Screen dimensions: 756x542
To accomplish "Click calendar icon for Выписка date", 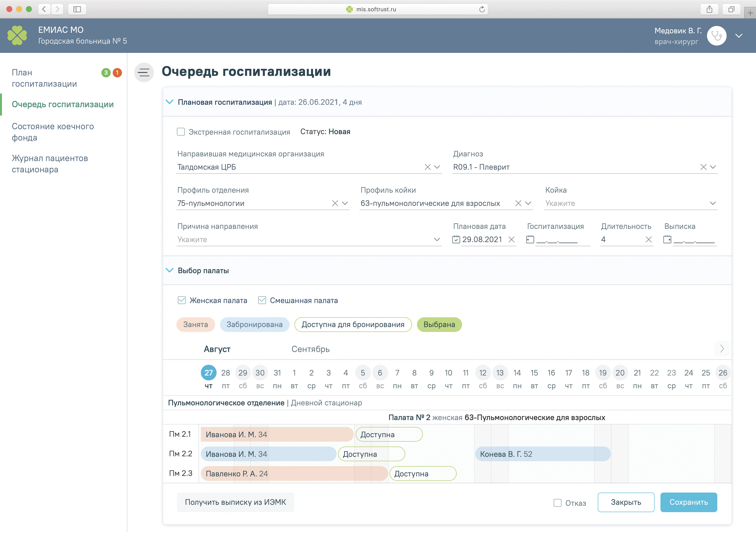I will pyautogui.click(x=667, y=239).
